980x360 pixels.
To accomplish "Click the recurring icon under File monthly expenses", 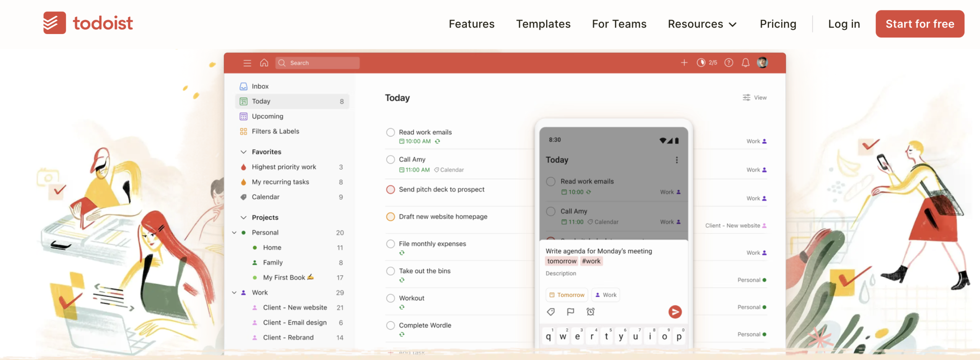I will 402,253.
